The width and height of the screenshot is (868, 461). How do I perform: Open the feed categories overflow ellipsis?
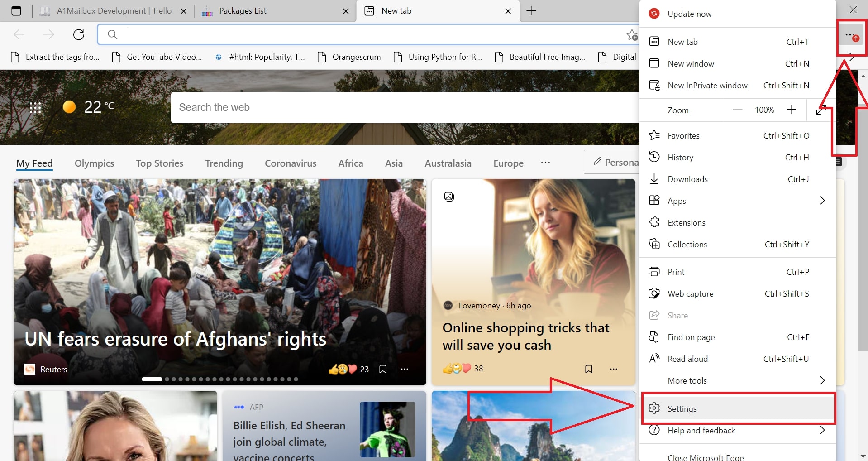546,163
